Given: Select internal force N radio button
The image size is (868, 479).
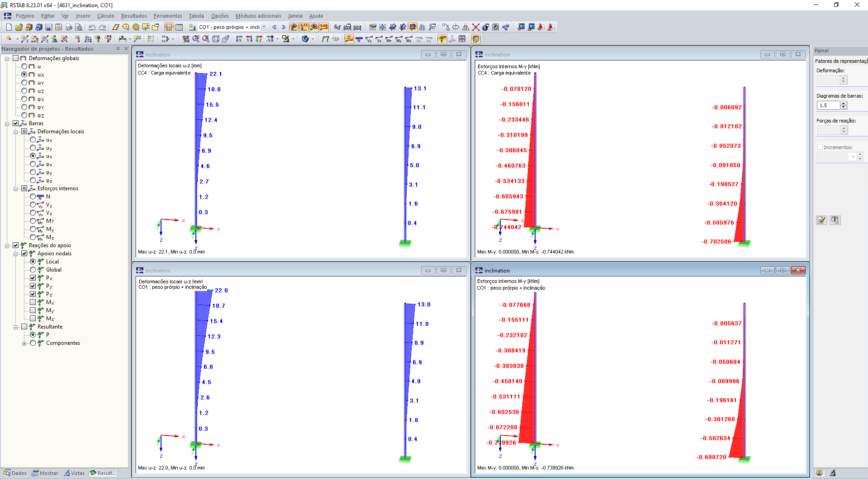Looking at the screenshot, I should pyautogui.click(x=33, y=197).
